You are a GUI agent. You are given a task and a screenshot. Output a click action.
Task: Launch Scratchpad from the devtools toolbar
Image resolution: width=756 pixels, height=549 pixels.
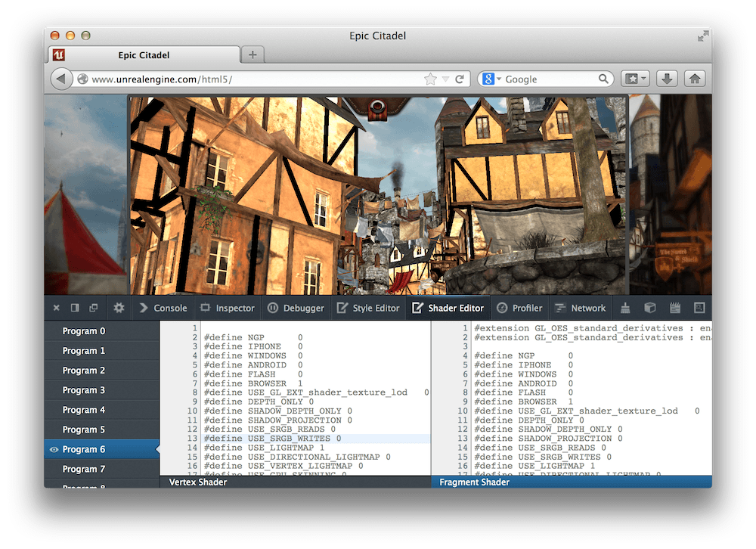click(x=674, y=308)
